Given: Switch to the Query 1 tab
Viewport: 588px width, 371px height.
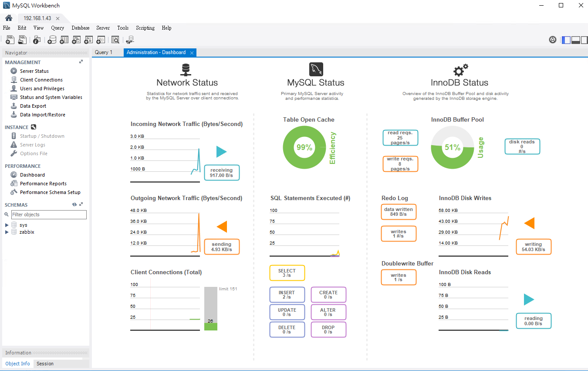Looking at the screenshot, I should (104, 52).
